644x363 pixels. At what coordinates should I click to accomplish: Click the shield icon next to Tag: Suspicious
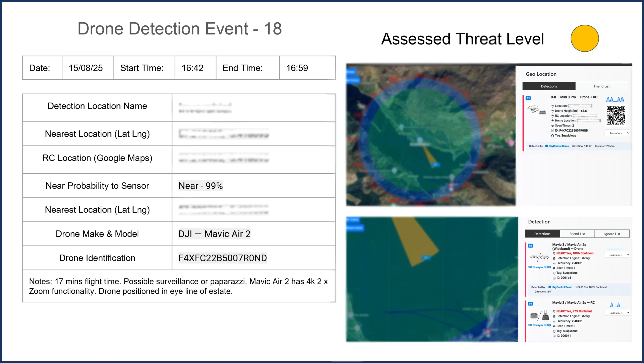tap(553, 136)
